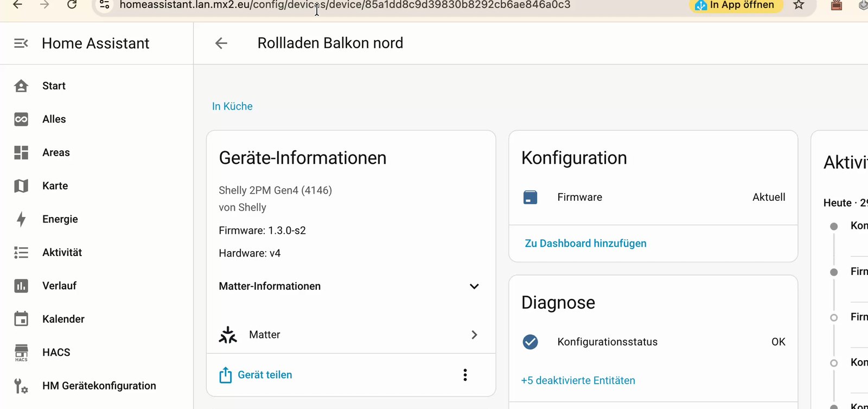Image resolution: width=868 pixels, height=409 pixels.
Task: Open the Aktivität list icon
Action: [x=21, y=252]
